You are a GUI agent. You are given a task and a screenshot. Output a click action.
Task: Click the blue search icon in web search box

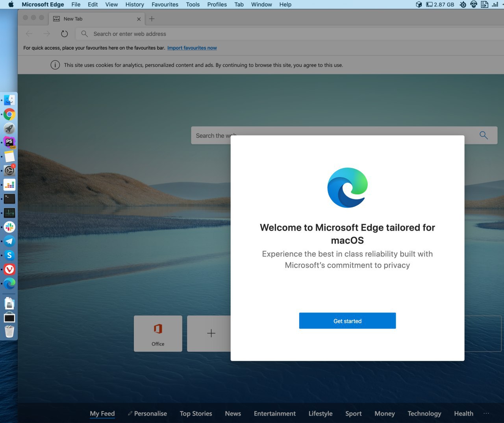pyautogui.click(x=484, y=135)
